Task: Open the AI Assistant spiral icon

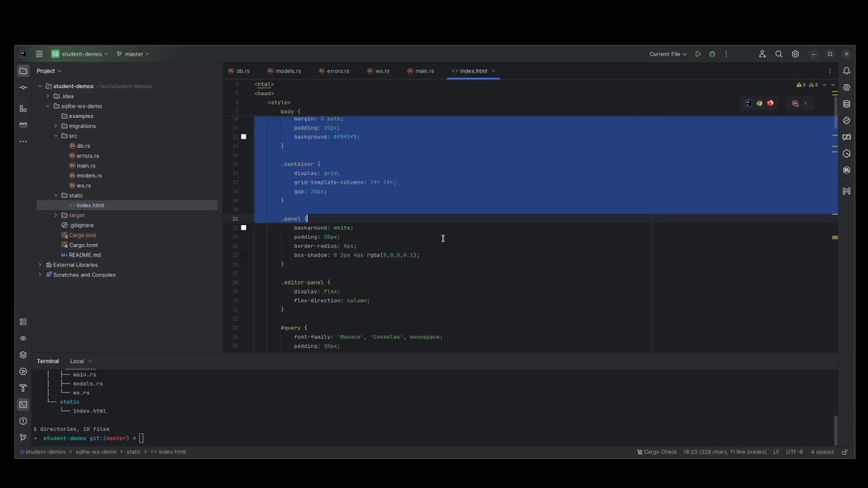Action: pos(846,87)
